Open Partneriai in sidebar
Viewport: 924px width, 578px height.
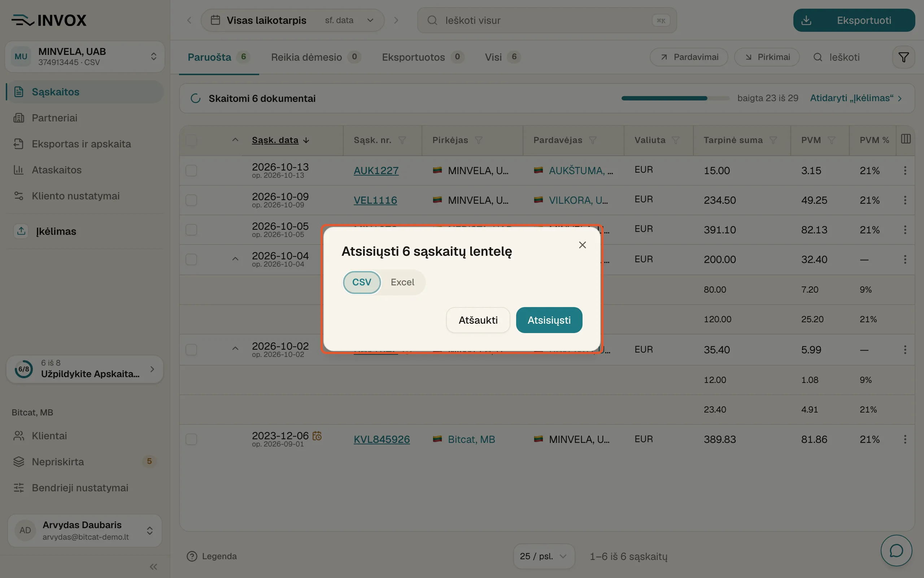click(x=85, y=118)
